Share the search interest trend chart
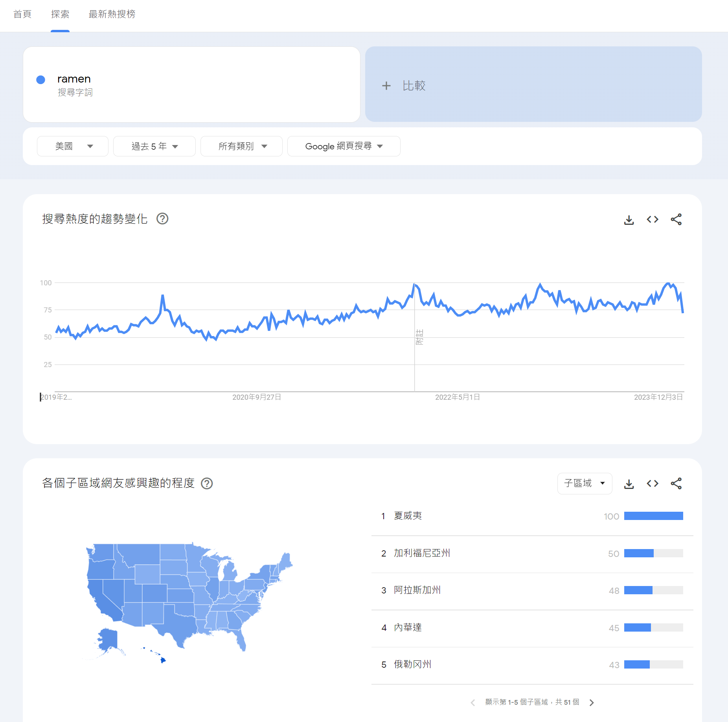 (x=676, y=220)
